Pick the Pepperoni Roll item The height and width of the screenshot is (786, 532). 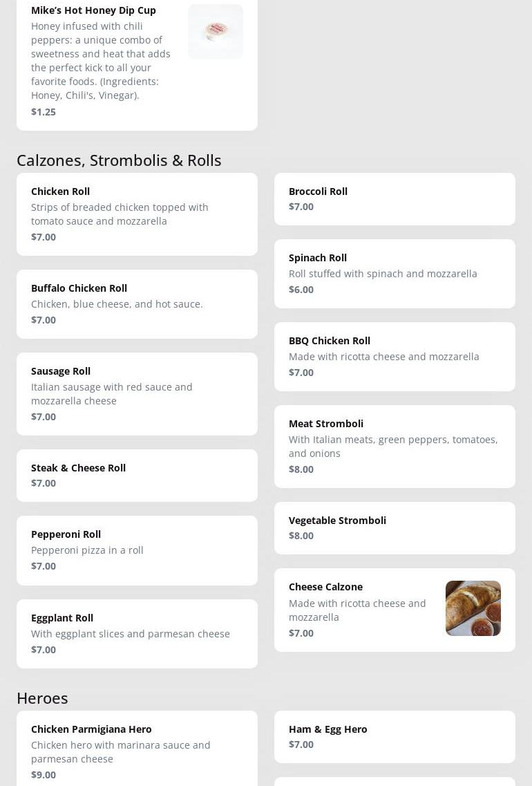(x=137, y=550)
